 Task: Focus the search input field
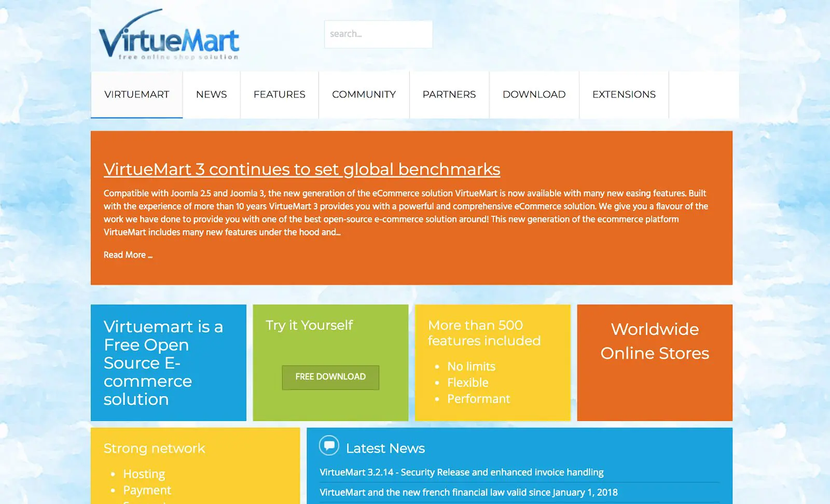click(378, 34)
